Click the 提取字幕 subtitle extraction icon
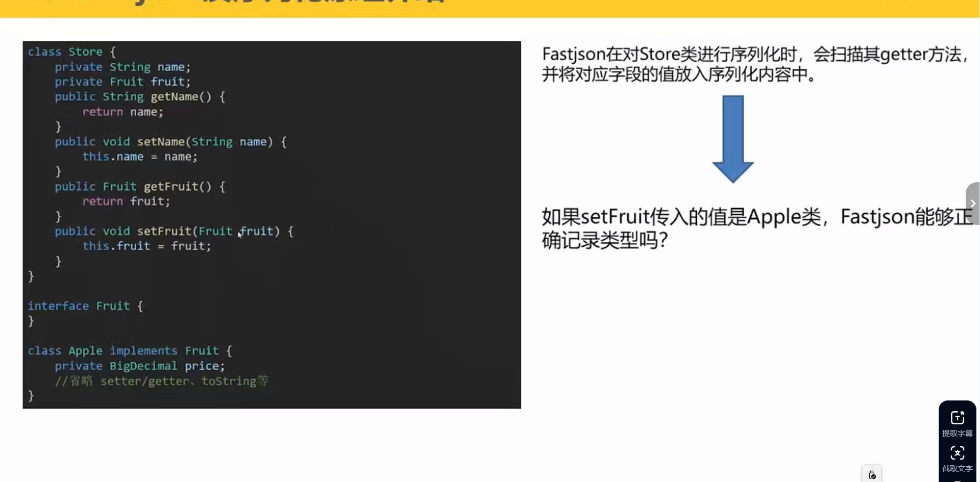This screenshot has width=980, height=482. pyautogui.click(x=957, y=418)
